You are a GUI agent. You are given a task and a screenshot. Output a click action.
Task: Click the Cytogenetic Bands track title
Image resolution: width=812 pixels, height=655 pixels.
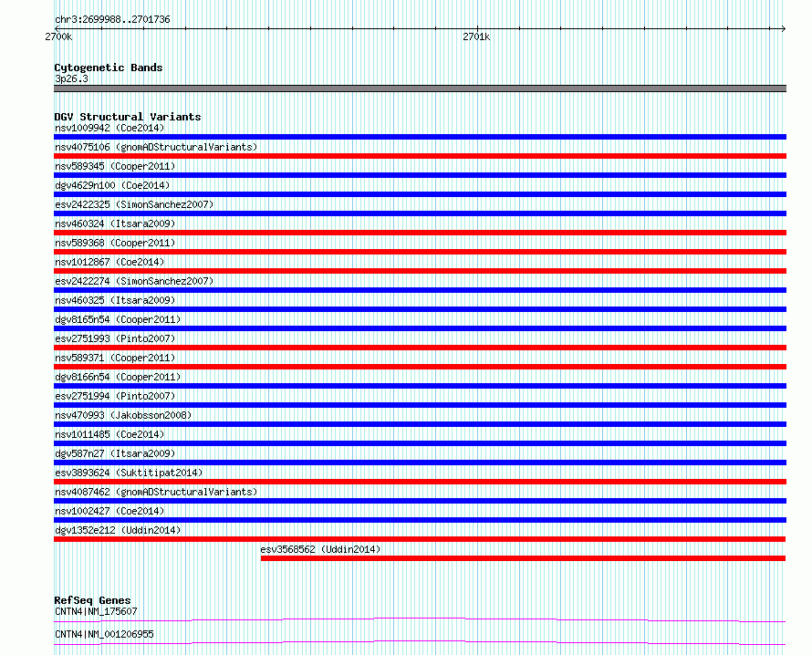click(x=109, y=68)
